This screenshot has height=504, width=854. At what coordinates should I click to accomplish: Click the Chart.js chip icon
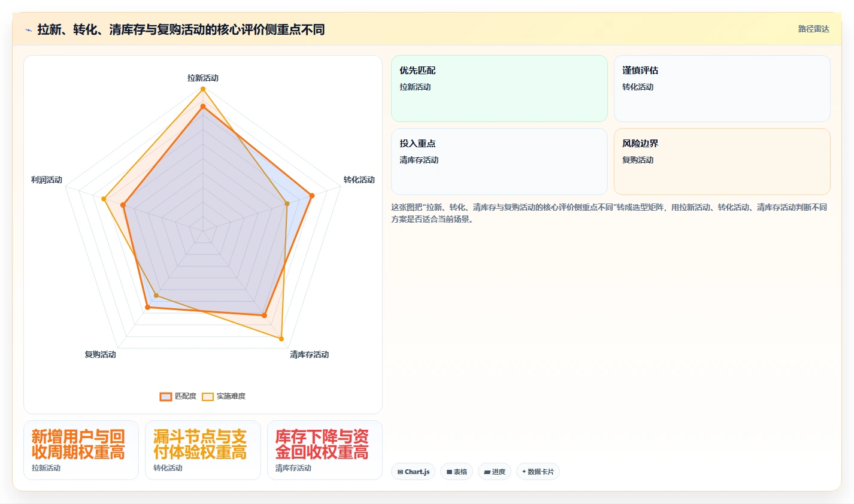pos(400,472)
